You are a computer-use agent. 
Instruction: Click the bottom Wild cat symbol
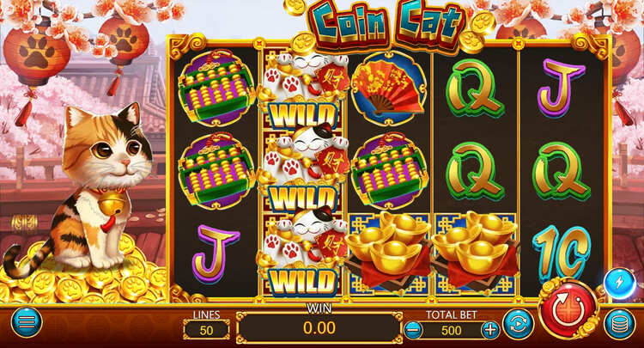pyautogui.click(x=303, y=254)
